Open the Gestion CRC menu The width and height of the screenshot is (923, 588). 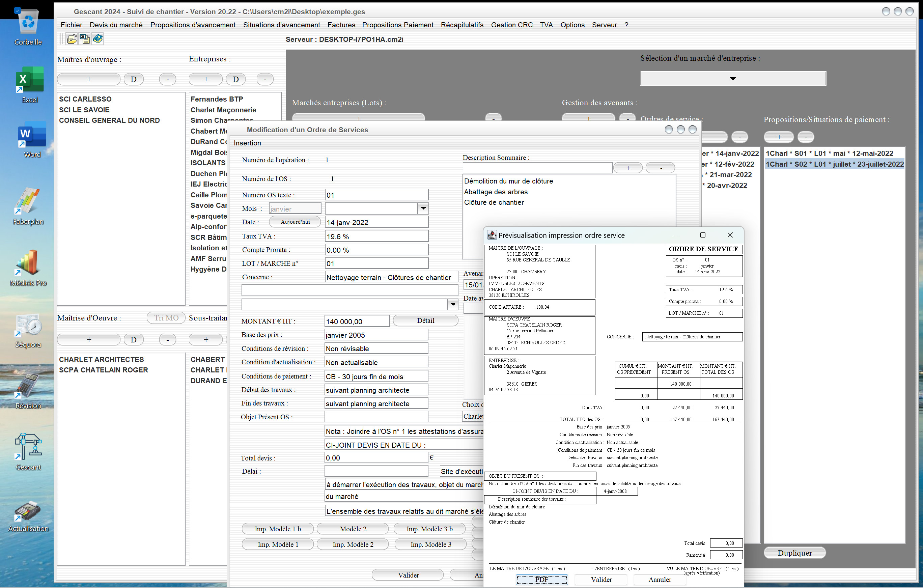click(512, 25)
